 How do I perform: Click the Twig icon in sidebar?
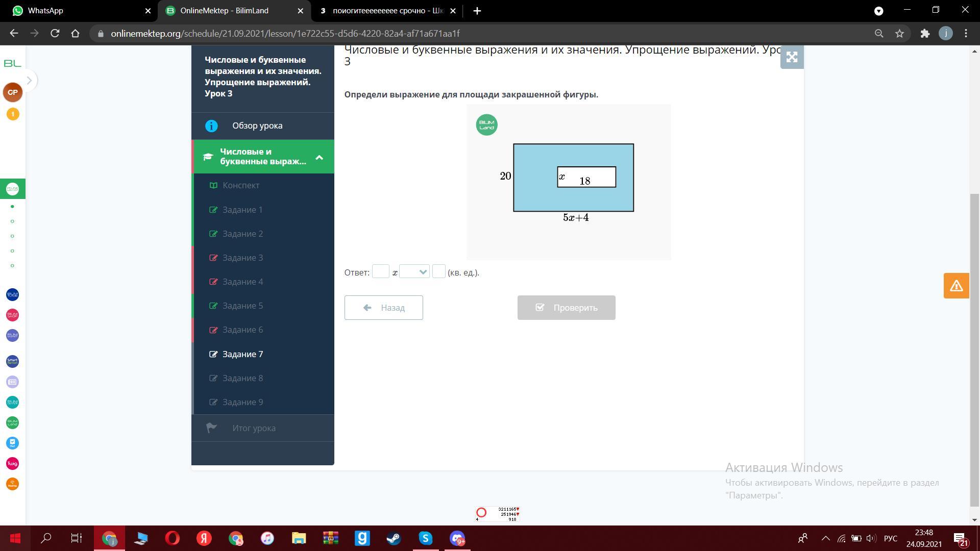[x=12, y=463]
